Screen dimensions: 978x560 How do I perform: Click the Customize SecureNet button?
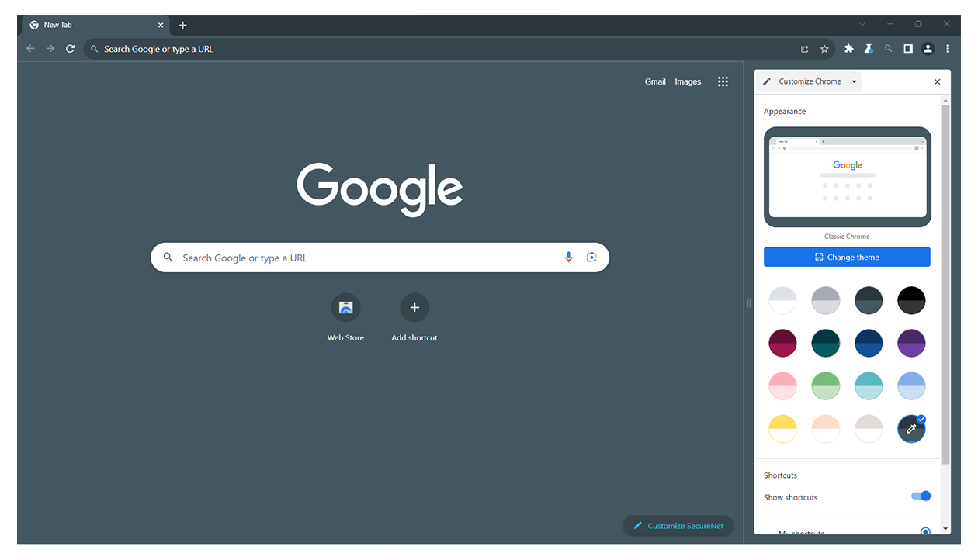[678, 526]
